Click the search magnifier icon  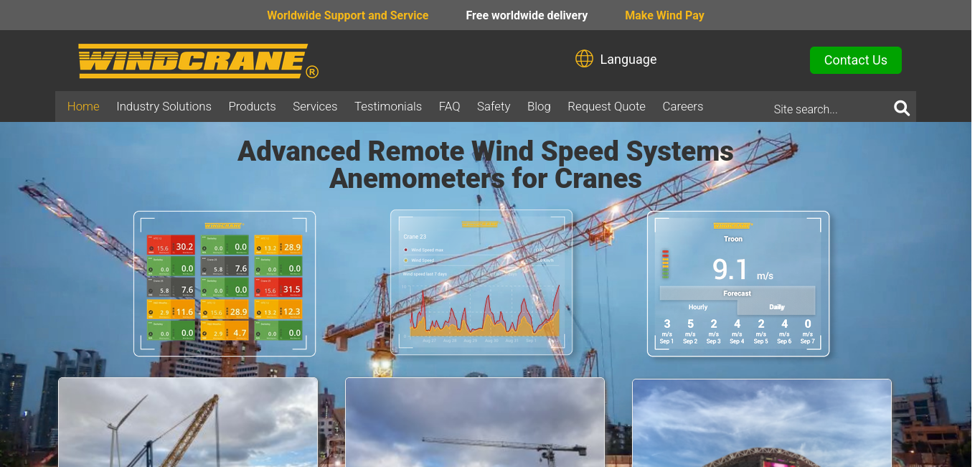click(902, 108)
